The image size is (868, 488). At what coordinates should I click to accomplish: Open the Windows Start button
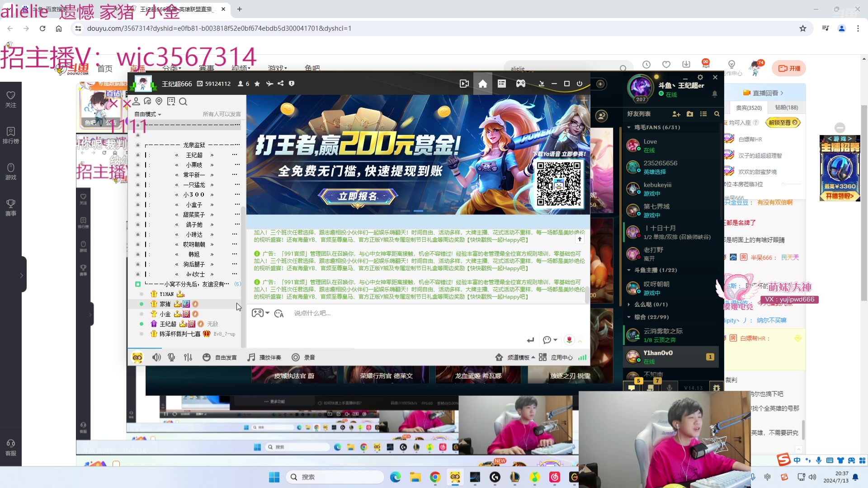click(274, 477)
